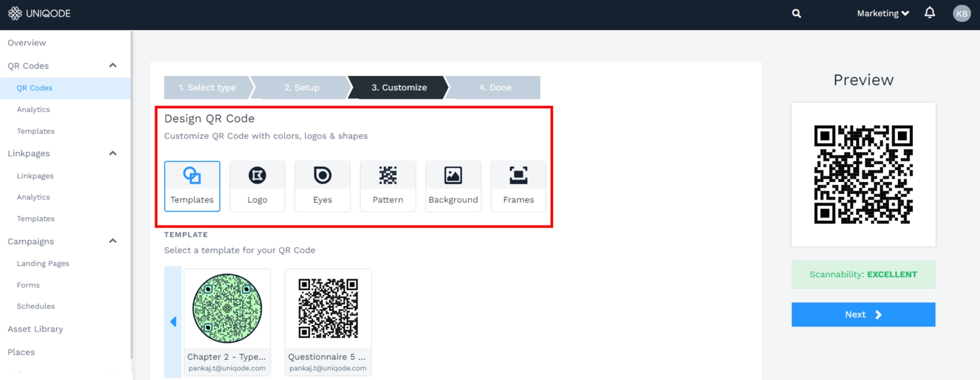980x380 pixels.
Task: Open Schedules in sidebar
Action: coord(36,306)
